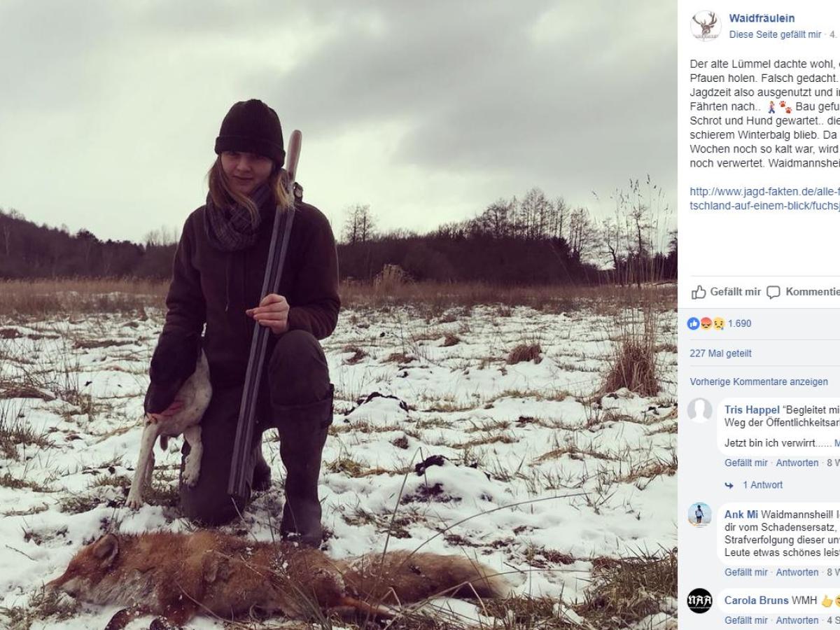Click the blue like reaction icon
Image resolution: width=840 pixels, height=630 pixels.
pyautogui.click(x=694, y=323)
